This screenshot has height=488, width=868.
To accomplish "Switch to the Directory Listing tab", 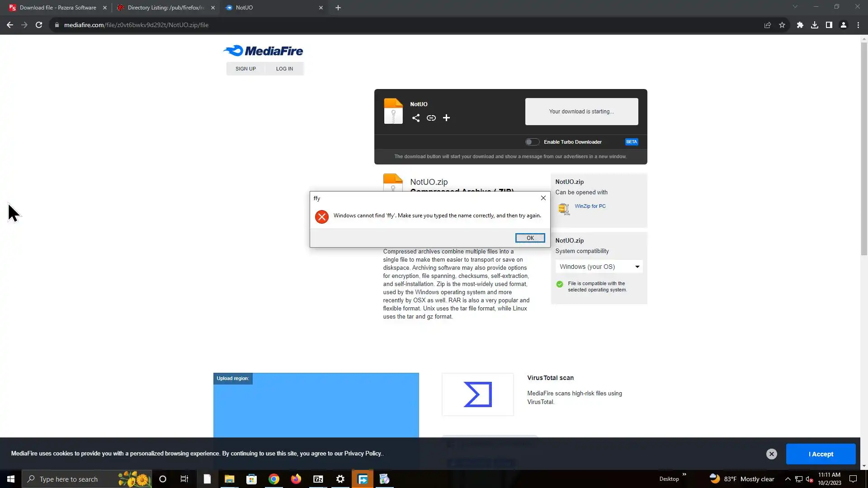I will [165, 8].
